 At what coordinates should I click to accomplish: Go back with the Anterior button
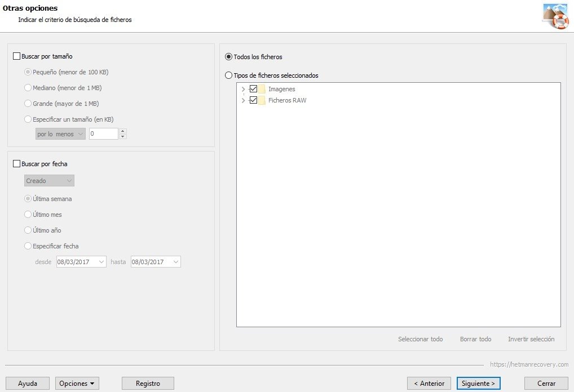[x=429, y=383]
